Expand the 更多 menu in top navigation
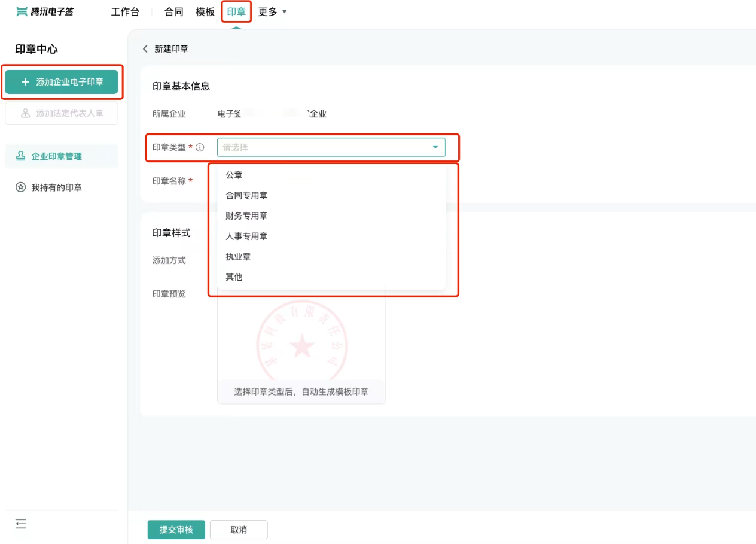Screen dimensions: 756x544 273,11
